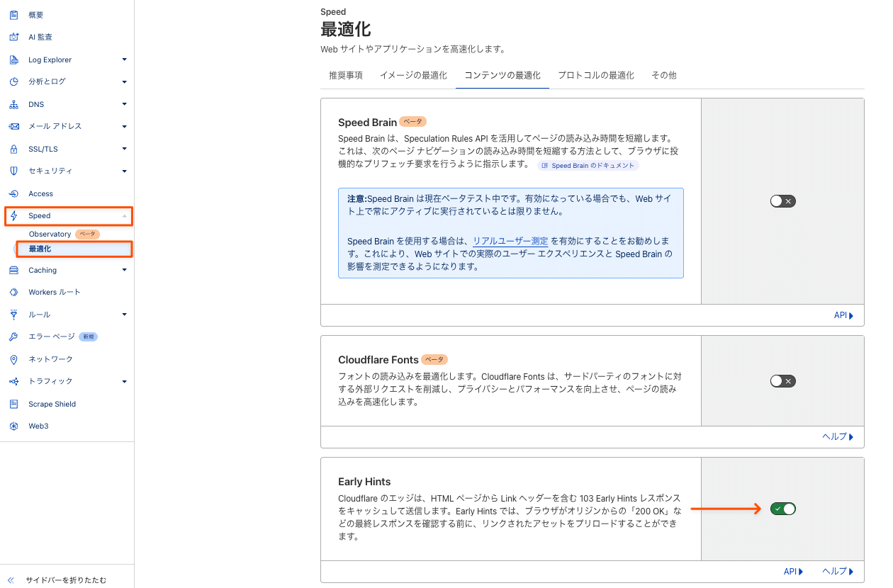Viewport: 893px width, 588px height.
Task: Click the セキュリティ shield icon
Action: (x=13, y=171)
